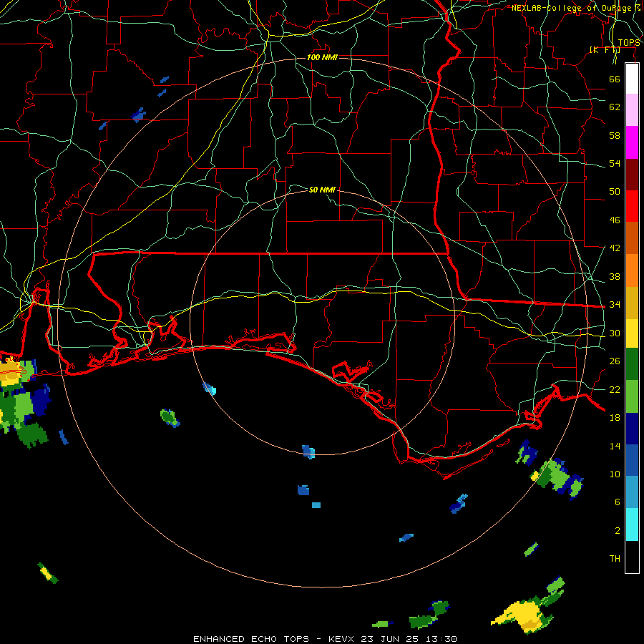Click the dark orange legend swatch
The width and height of the screenshot is (644, 644).
coord(632,238)
